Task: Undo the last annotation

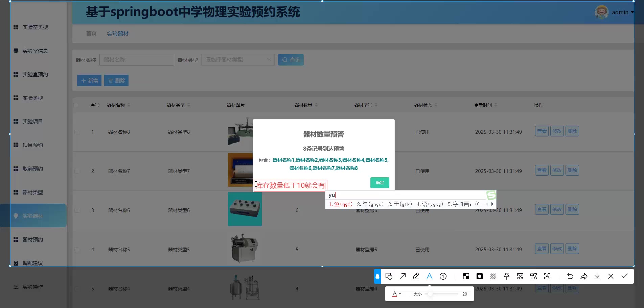Action: (570, 276)
